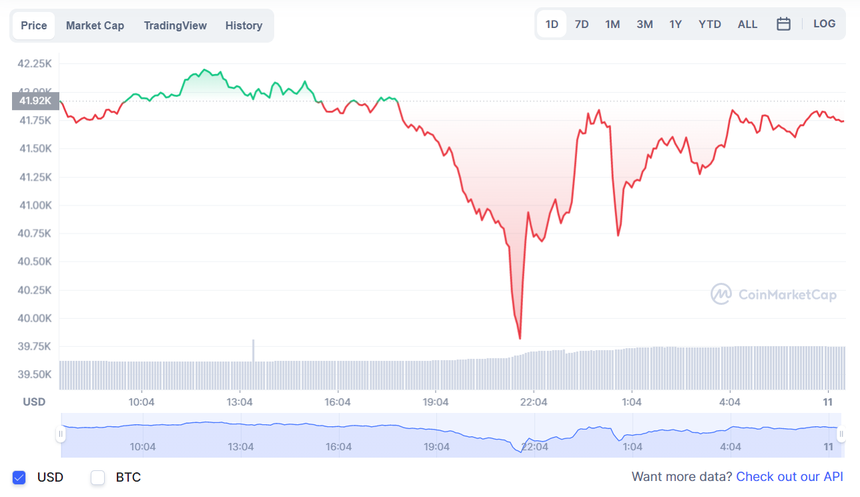The width and height of the screenshot is (860, 497).
Task: Set chart range to 7D
Action: 582,24
